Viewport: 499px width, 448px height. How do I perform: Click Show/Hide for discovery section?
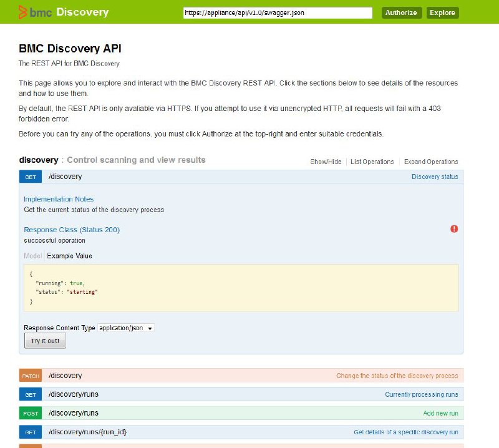(x=326, y=162)
